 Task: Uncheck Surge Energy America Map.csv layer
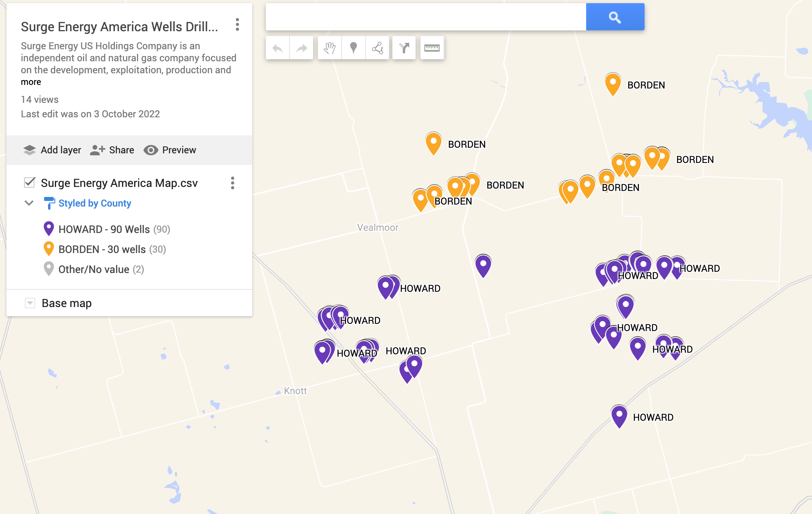[x=30, y=183]
